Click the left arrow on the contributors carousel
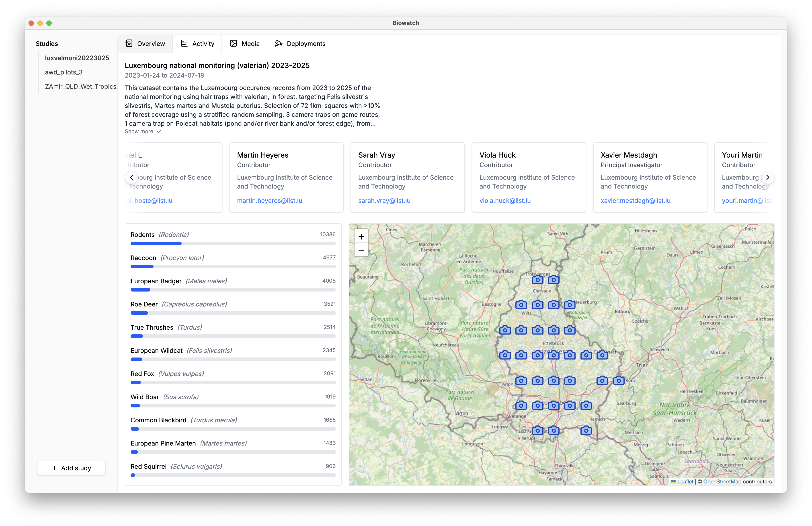This screenshot has width=812, height=526. 131,177
